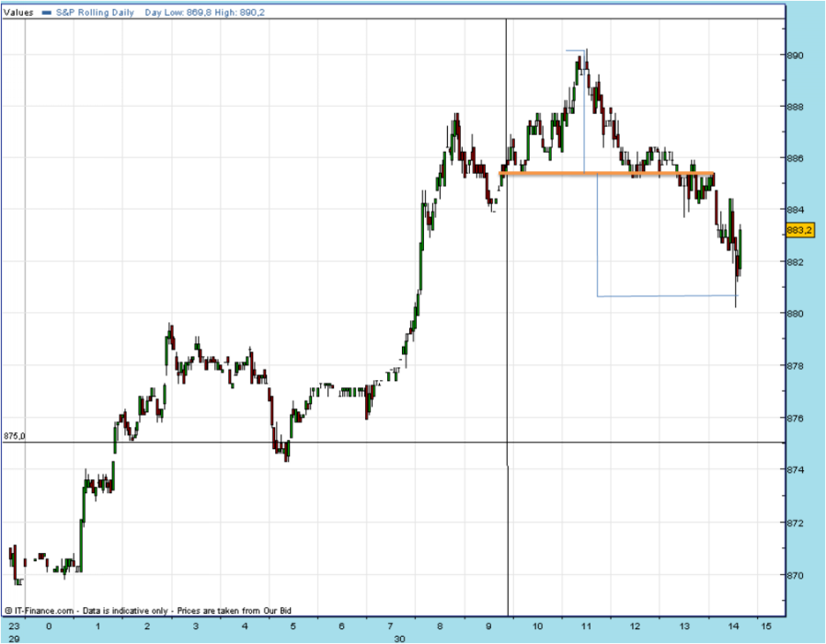The height and width of the screenshot is (644, 826).
Task: Click the hour 5 time axis label
Action: pos(293,627)
